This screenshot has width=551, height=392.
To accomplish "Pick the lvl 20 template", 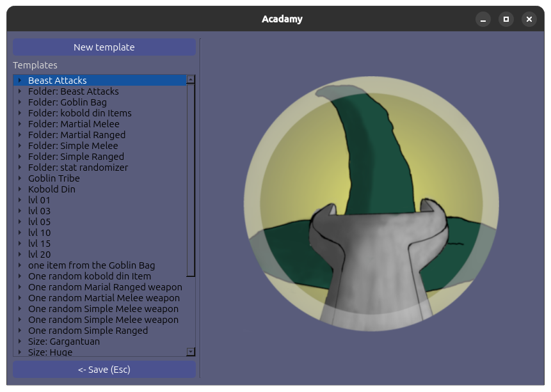I will pos(39,255).
